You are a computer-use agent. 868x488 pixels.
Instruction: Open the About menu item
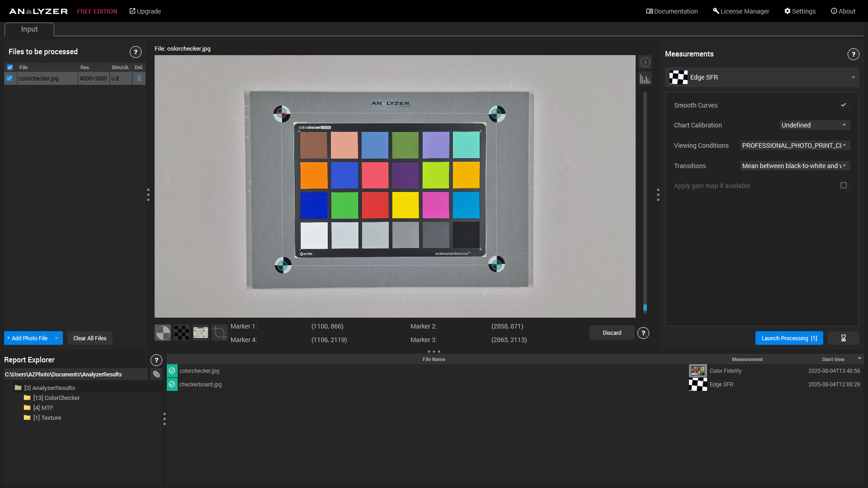(x=843, y=11)
